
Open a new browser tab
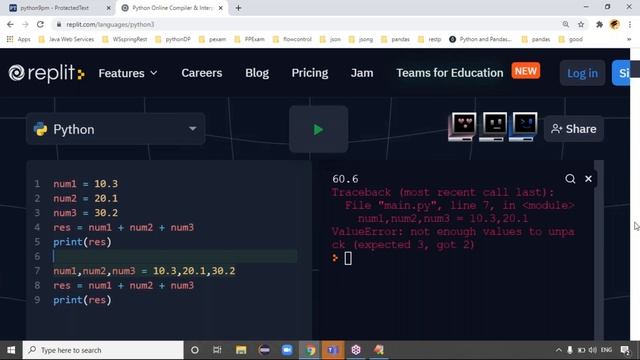[x=238, y=8]
